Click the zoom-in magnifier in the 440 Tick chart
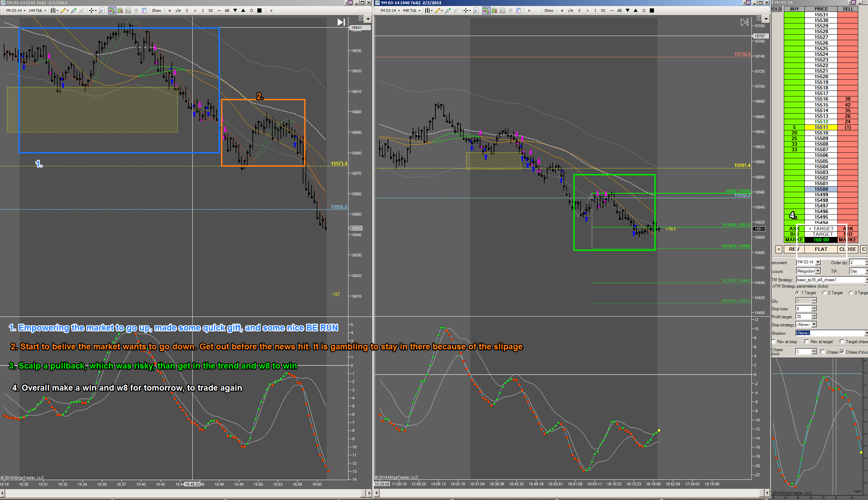868x500 pixels. coord(448,10)
